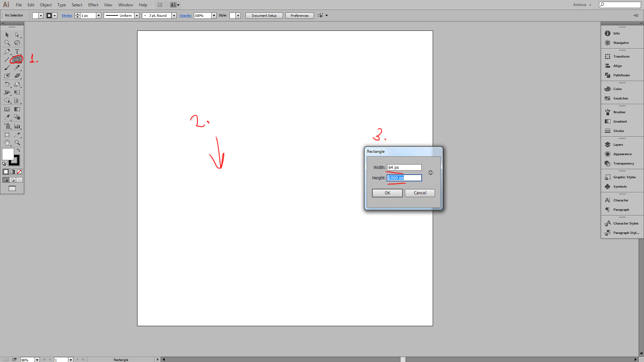Set fill to None mode
Screen dimensions: 644x362
click(19, 172)
